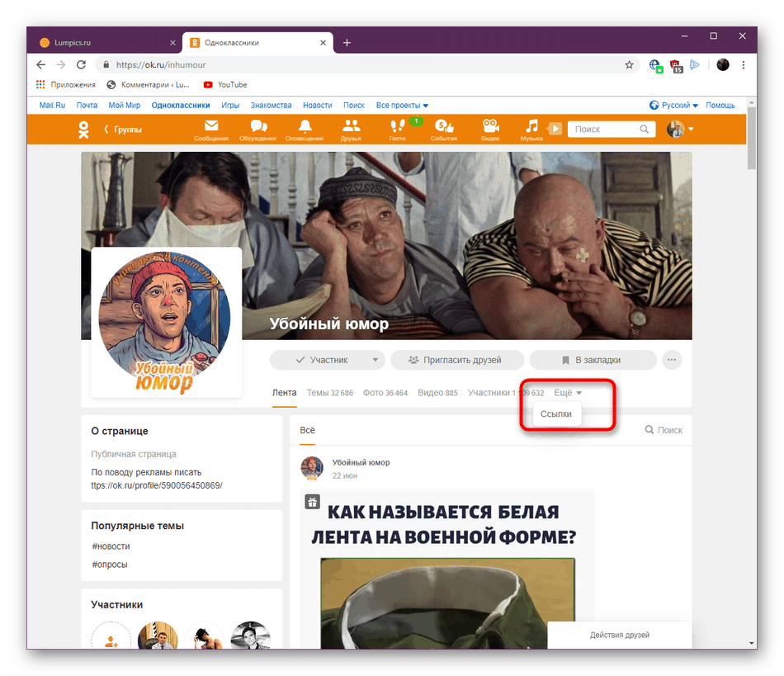Go back in browser history

[x=41, y=64]
